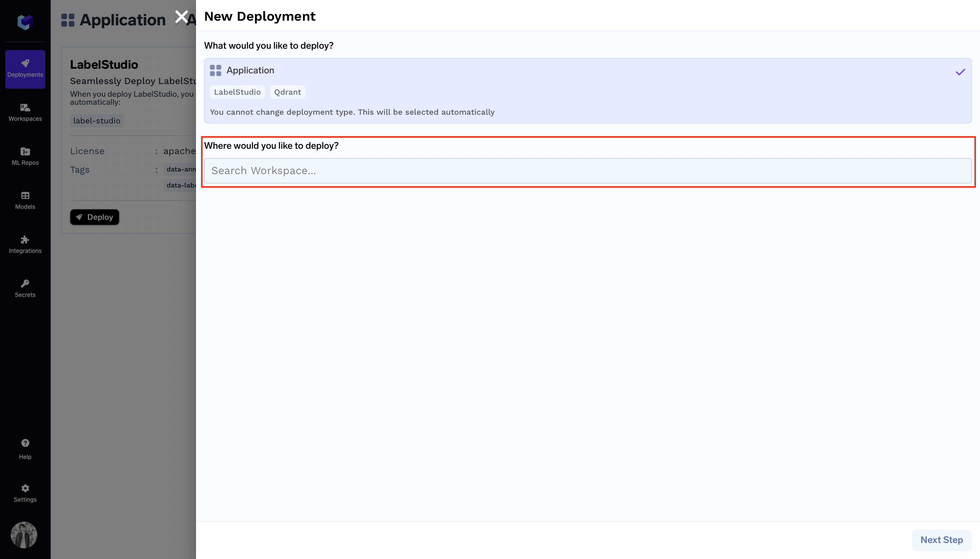The width and height of the screenshot is (980, 559).
Task: Click the Application breadcrumb title
Action: 123,20
